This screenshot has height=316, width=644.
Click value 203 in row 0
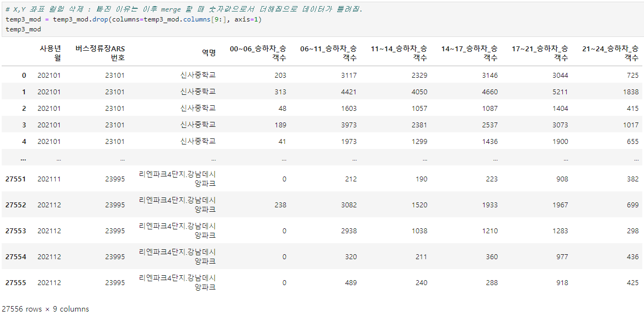280,75
